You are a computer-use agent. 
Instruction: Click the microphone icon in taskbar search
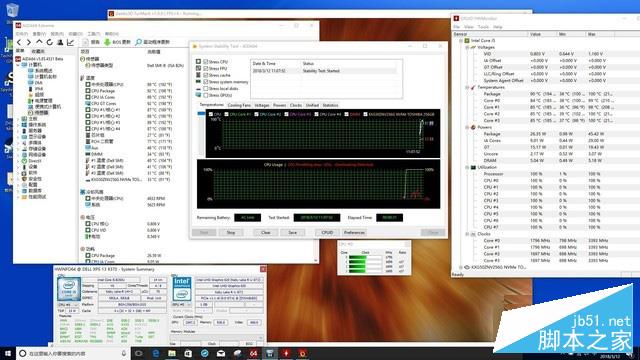point(124,353)
